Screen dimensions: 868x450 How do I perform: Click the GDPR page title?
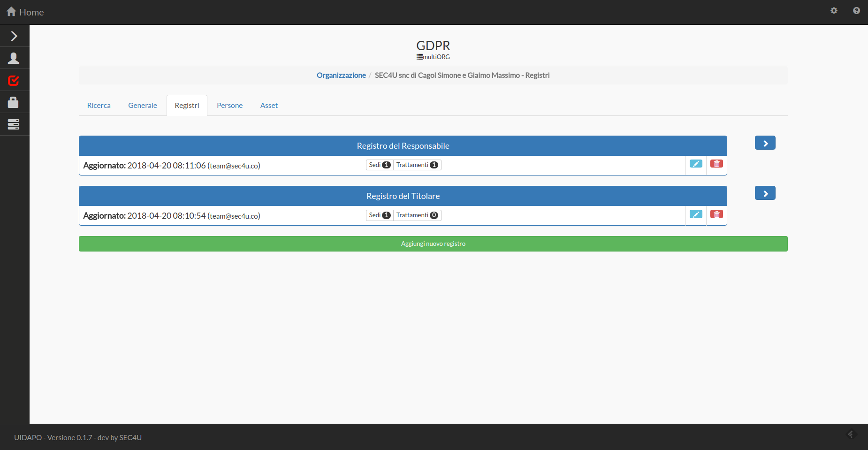coord(433,46)
